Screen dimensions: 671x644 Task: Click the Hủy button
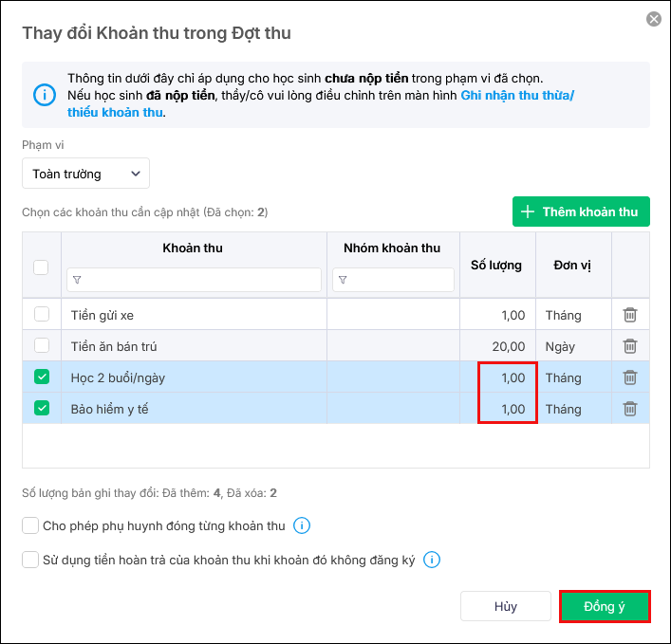(x=505, y=607)
